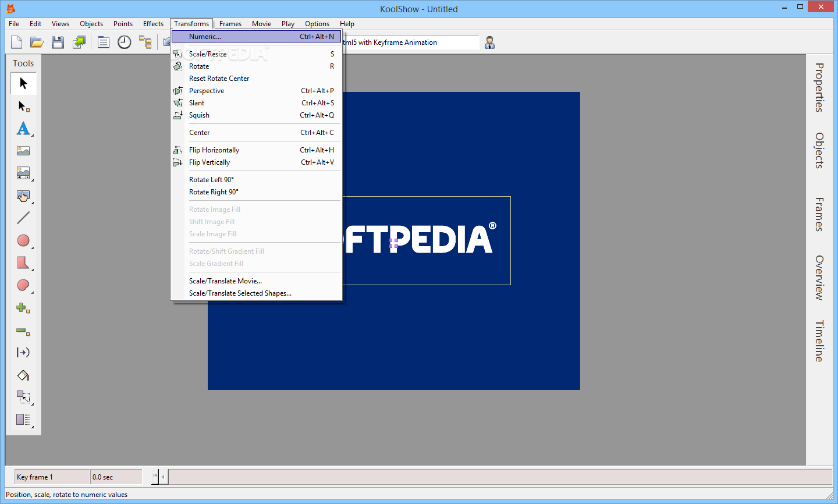838x504 pixels.
Task: Click the 0.0 sec time field
Action: point(116,477)
